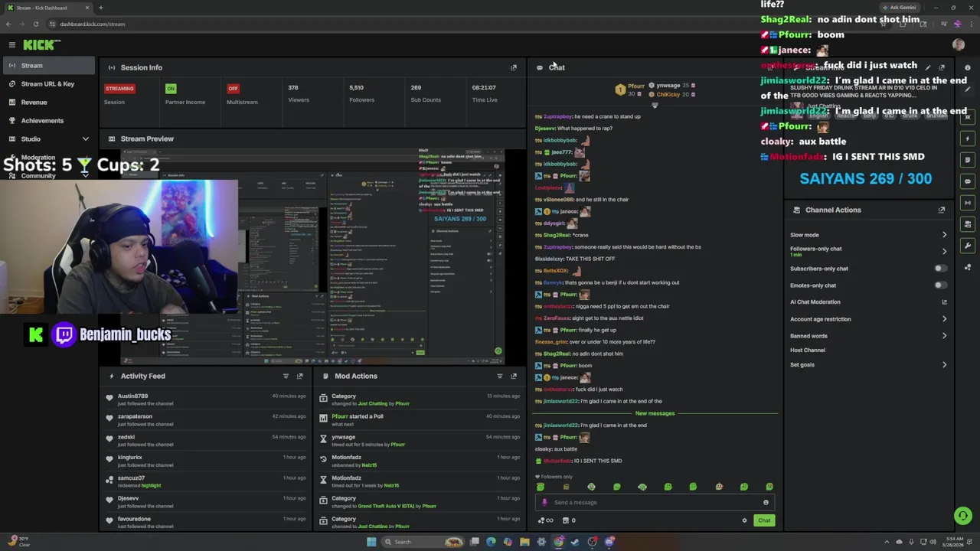Show hidden system tray icons
The width and height of the screenshot is (980, 551).
pyautogui.click(x=887, y=542)
